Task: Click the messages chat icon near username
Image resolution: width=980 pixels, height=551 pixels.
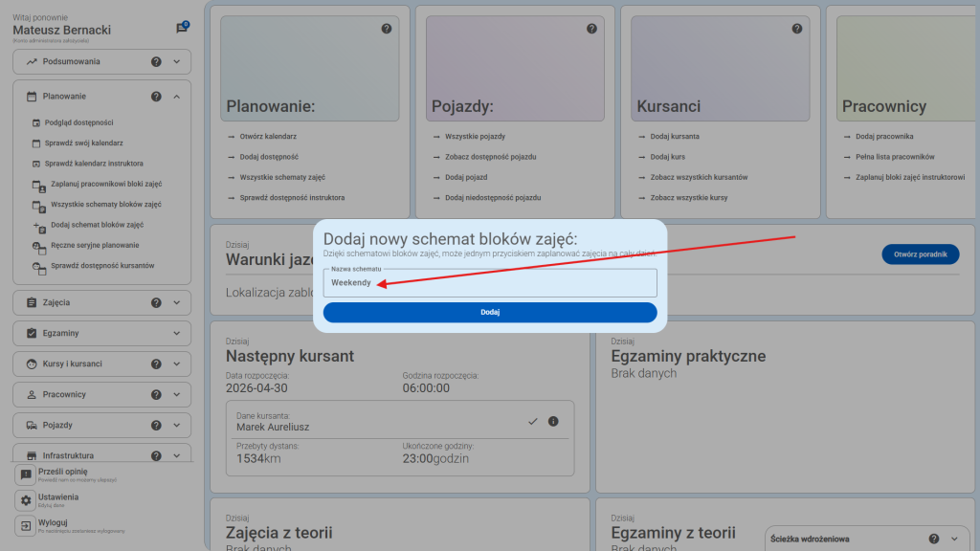Action: tap(182, 28)
